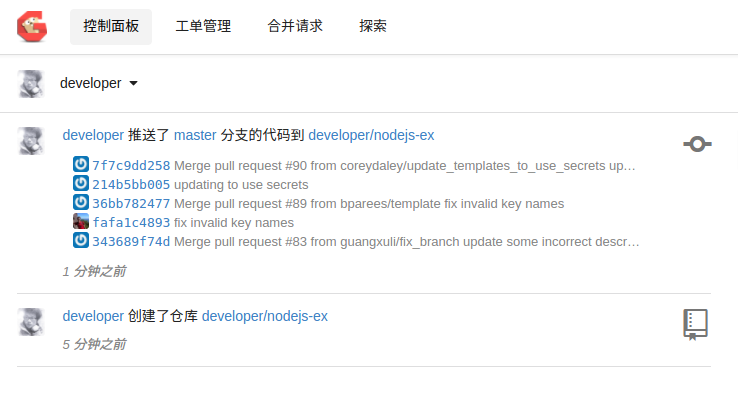Click author avatar icon next to fafa1c4893
Screen dimensions: 738x416
coord(81,222)
